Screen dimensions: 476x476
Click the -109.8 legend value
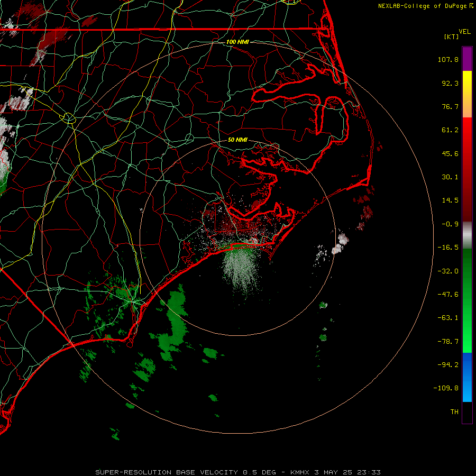pyautogui.click(x=446, y=388)
